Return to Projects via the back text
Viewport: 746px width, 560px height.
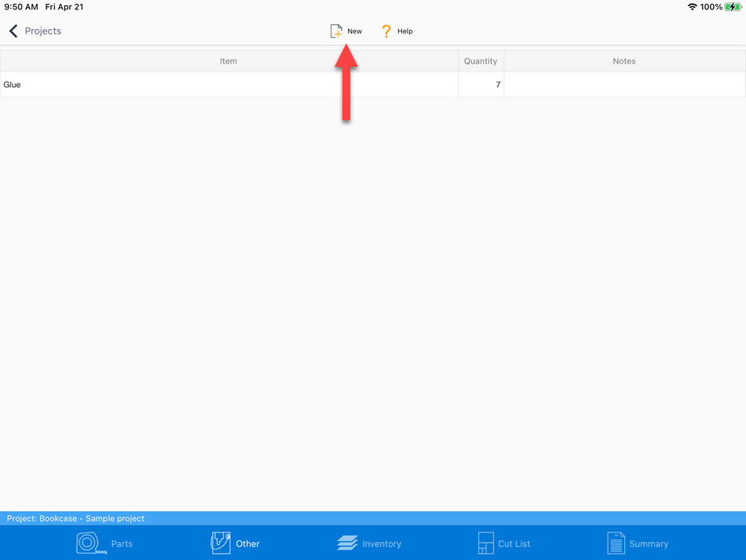(43, 31)
